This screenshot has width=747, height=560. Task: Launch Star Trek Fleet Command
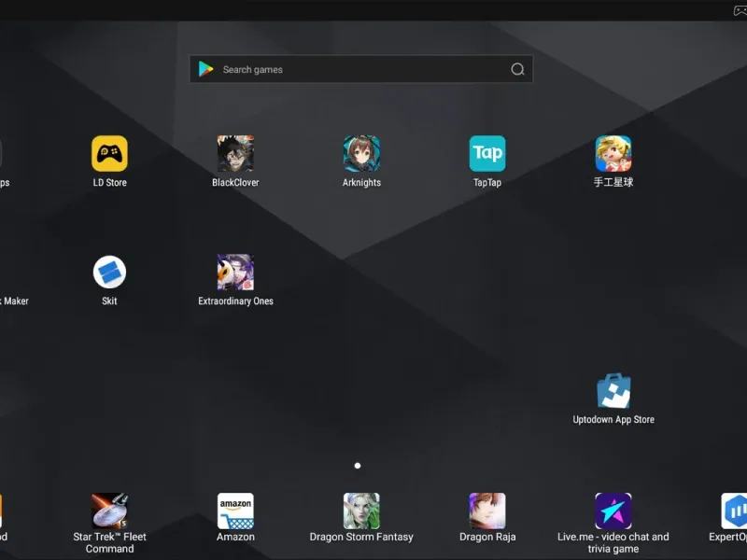(109, 511)
